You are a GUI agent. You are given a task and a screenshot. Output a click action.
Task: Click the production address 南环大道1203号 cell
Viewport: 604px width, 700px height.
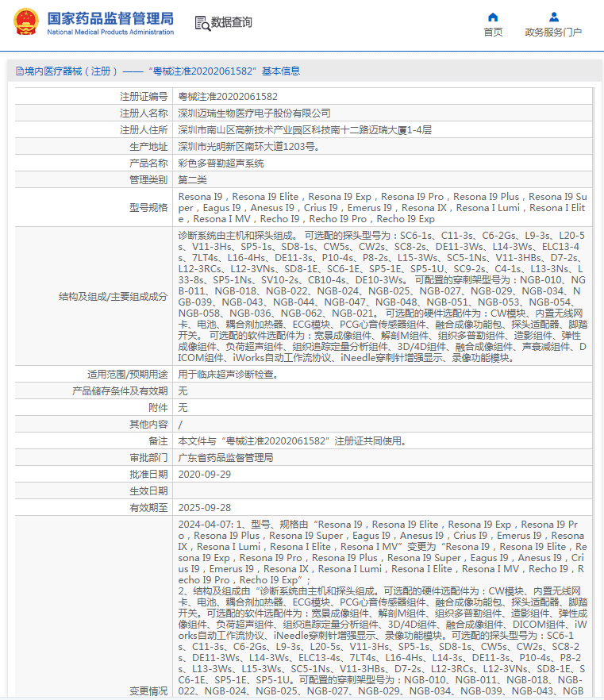pos(383,147)
